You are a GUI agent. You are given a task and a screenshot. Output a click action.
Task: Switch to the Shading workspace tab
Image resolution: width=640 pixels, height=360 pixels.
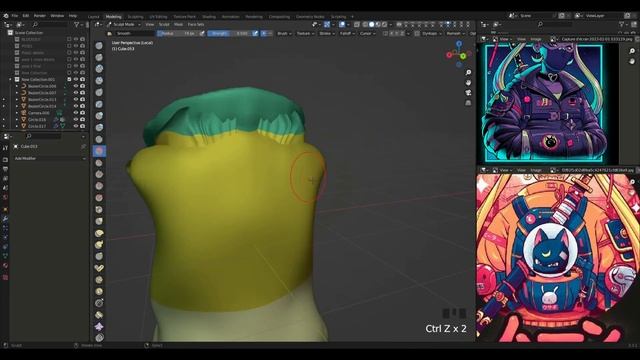pos(209,17)
